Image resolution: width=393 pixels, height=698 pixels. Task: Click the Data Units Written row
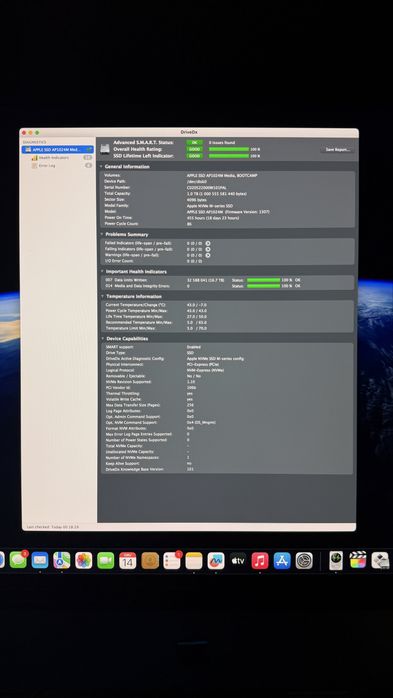pos(227,280)
